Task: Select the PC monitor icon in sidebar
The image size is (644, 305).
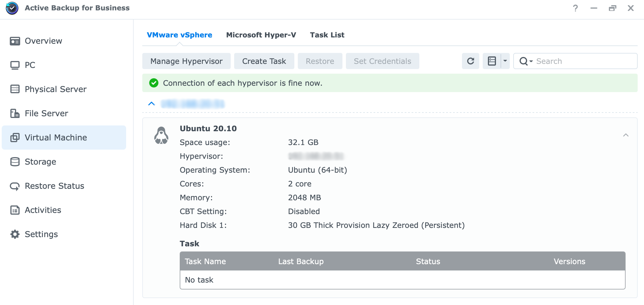Action: tap(15, 65)
